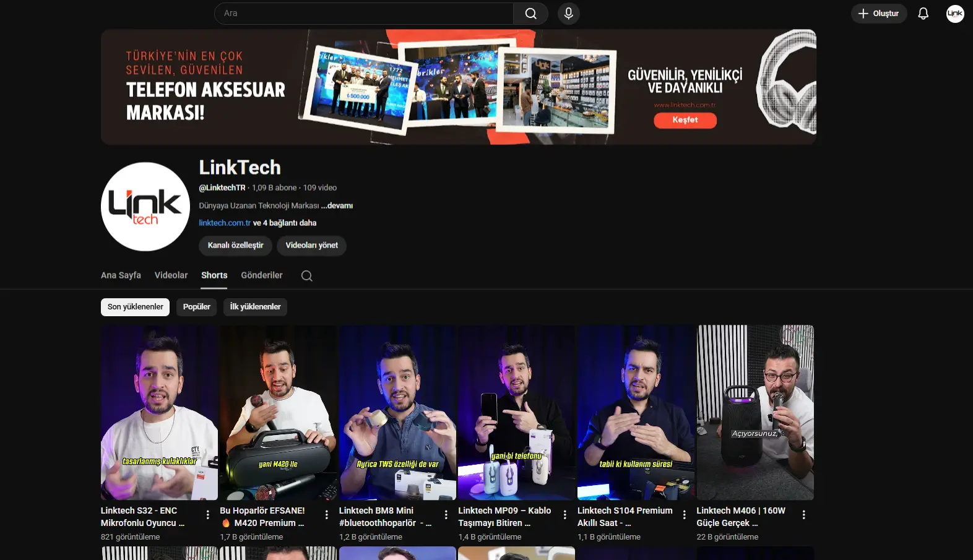973x560 pixels.
Task: Open options menu for Linktech M406 short
Action: tap(803, 515)
